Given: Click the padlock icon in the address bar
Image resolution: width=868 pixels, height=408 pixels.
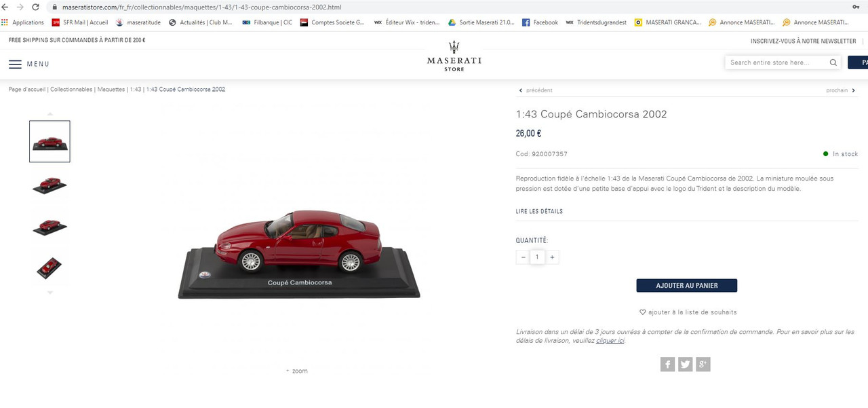Looking at the screenshot, I should (54, 7).
